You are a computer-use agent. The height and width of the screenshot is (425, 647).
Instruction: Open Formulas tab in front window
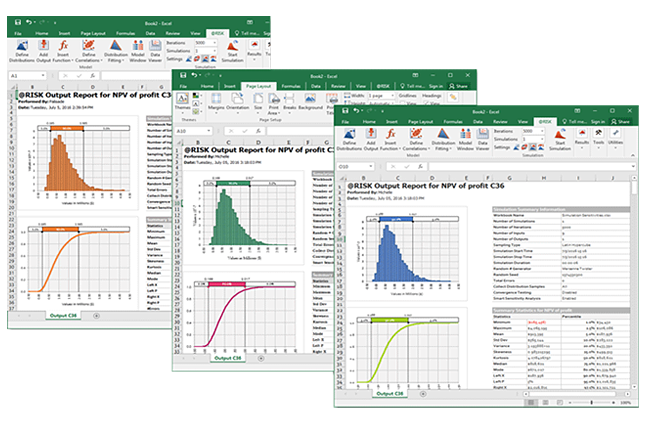453,122
